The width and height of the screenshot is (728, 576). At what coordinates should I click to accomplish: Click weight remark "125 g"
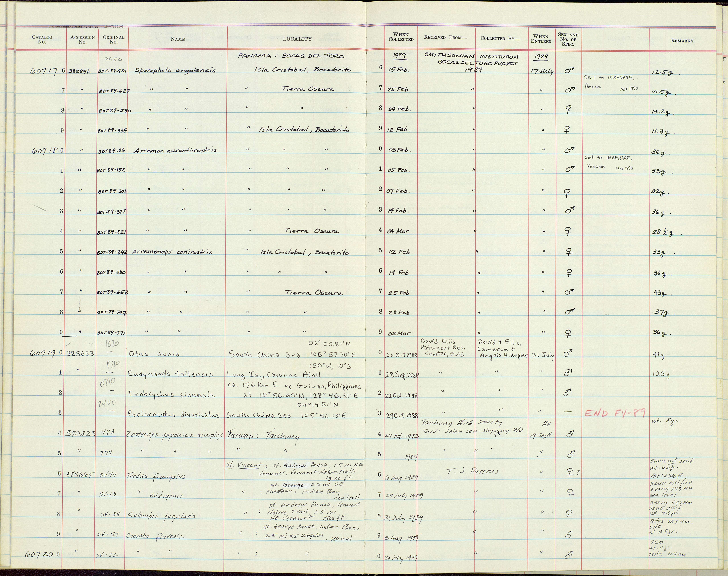[x=661, y=374]
